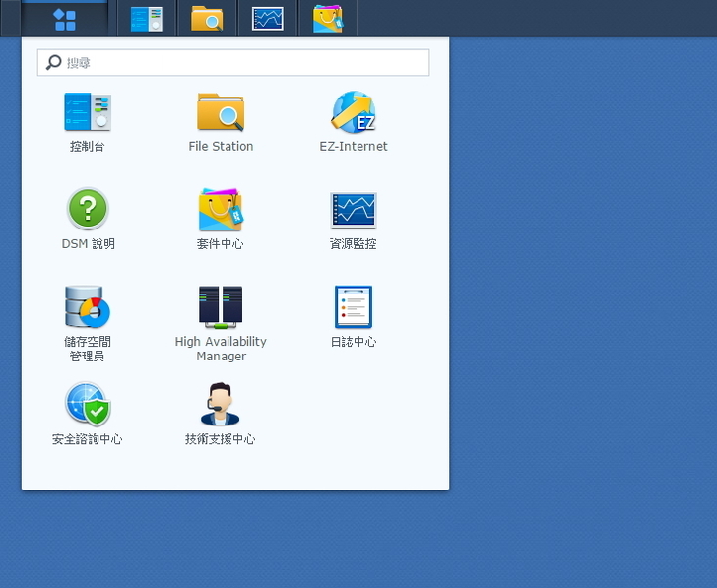Open 技術支援中心 support center icon
717x588 pixels.
coord(221,405)
